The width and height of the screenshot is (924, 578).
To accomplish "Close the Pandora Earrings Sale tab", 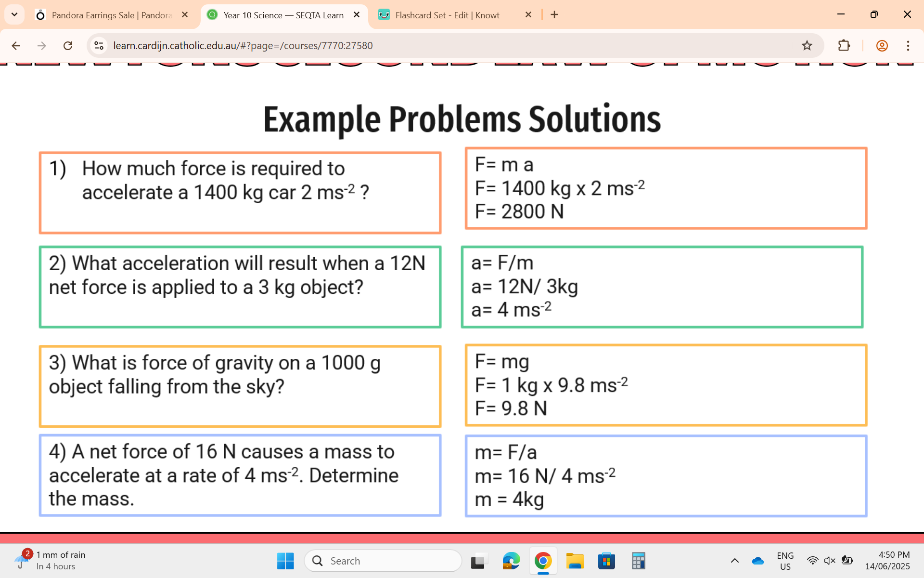I will (x=185, y=15).
